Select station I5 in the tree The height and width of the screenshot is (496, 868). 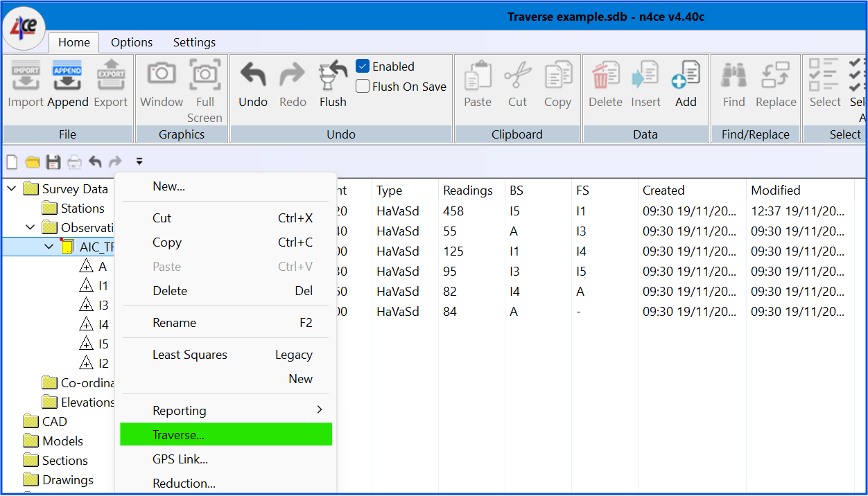click(x=94, y=344)
